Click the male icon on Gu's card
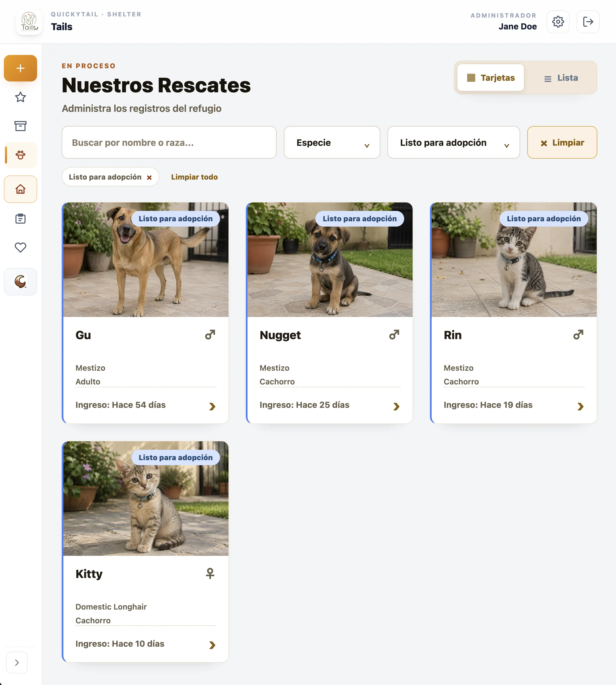Screen dimensions: 616x685 point(210,335)
